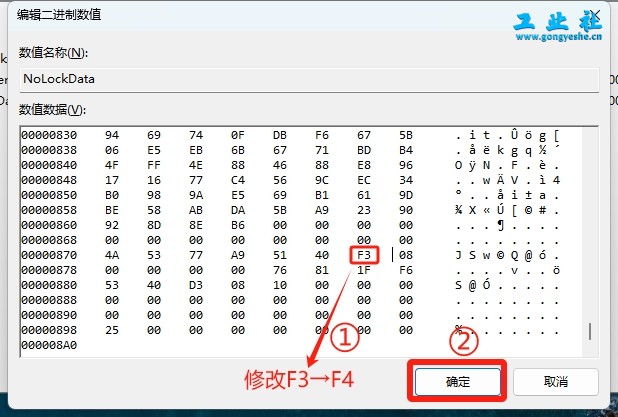Select byte 0F in row 00000830
The height and width of the screenshot is (417, 618).
238,135
